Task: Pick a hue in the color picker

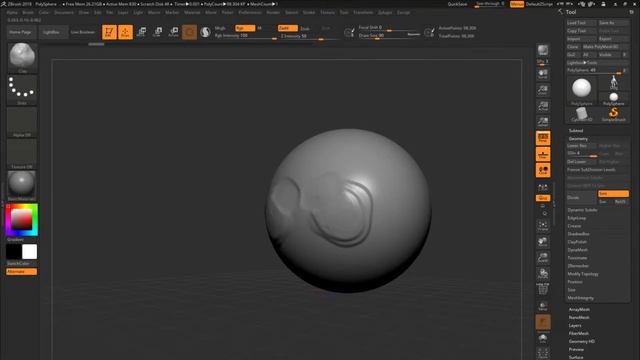Action: pos(22,220)
